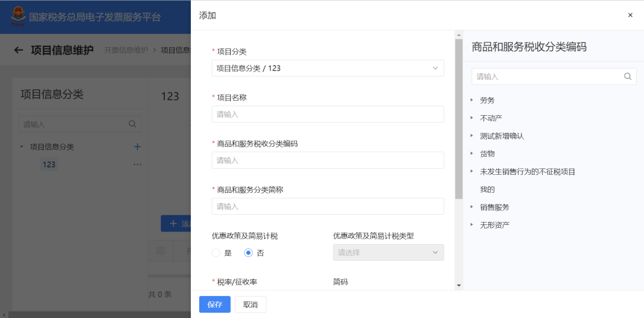Screen dimensions: 644x318
Task: Select the 是 radio button for 优惠政策及简易计税
Action: point(216,253)
